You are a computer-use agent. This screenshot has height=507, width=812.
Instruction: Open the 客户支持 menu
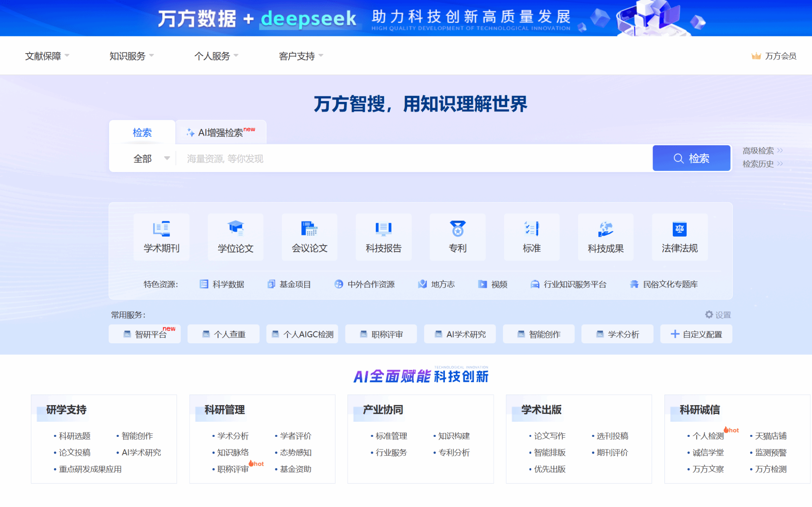(x=301, y=56)
